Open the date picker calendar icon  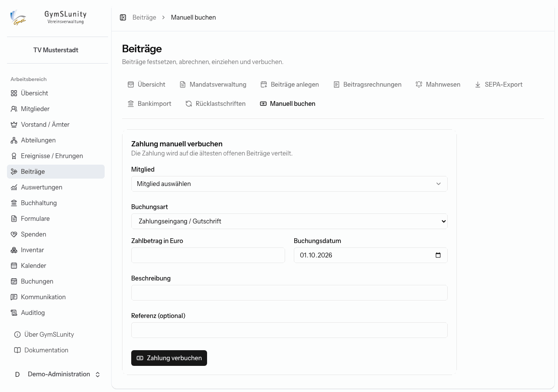coord(438,255)
